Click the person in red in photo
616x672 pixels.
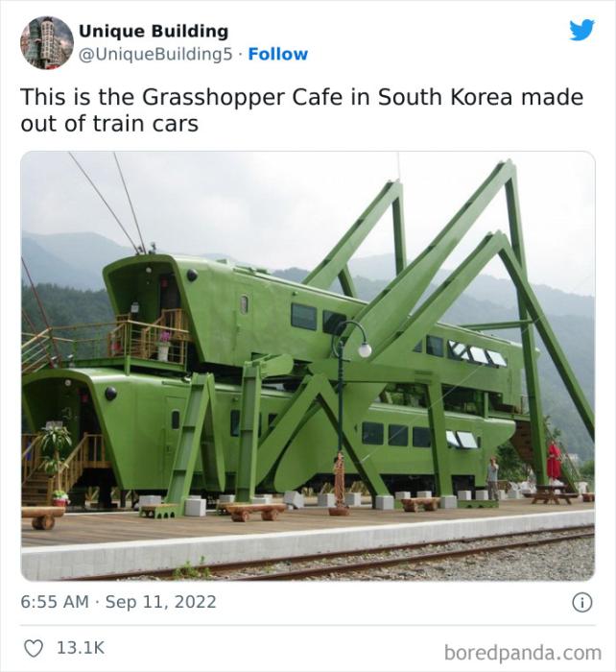tap(553, 462)
